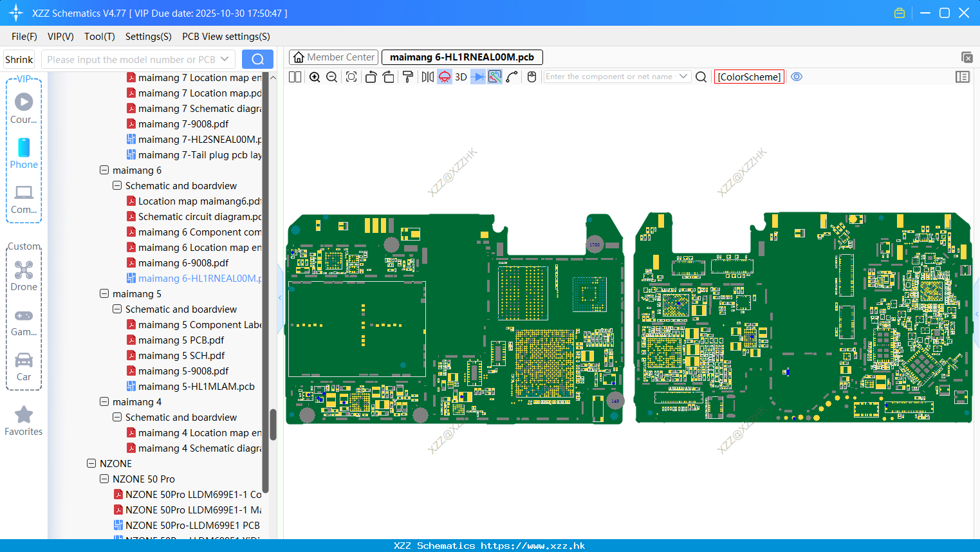
Task: Click the close-all-tabs icon
Action: [x=966, y=57]
